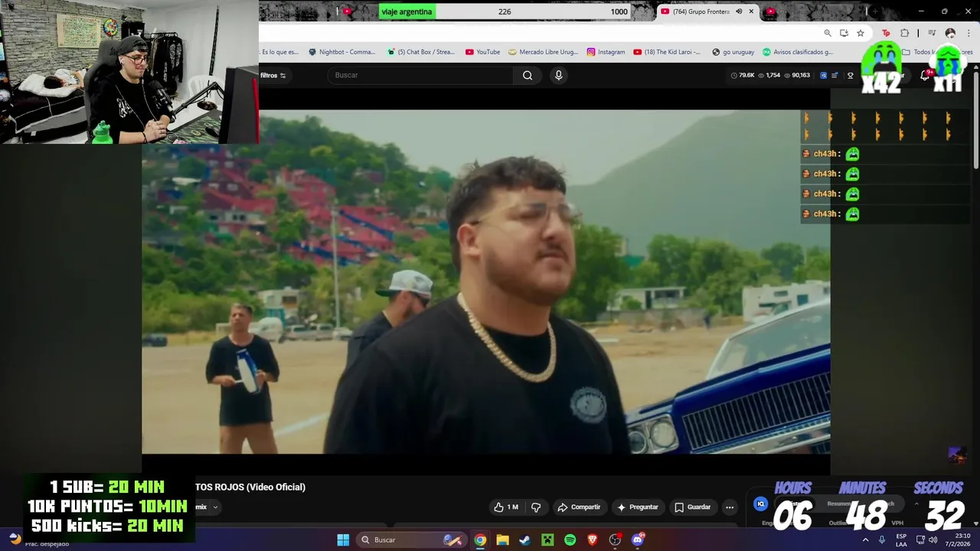Click the install app icon in address bar
Image resolution: width=980 pixels, height=551 pixels.
[x=844, y=33]
